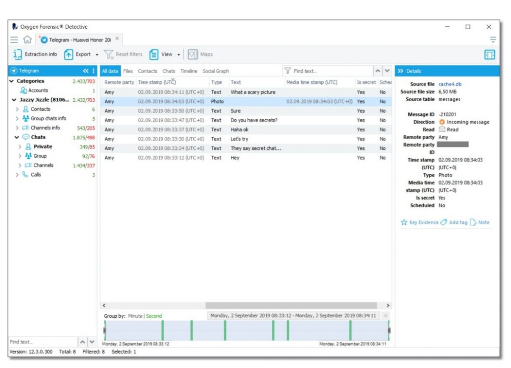Screen dimensions: 511x368
Task: Select the Group chats info icon
Action: tap(26, 118)
